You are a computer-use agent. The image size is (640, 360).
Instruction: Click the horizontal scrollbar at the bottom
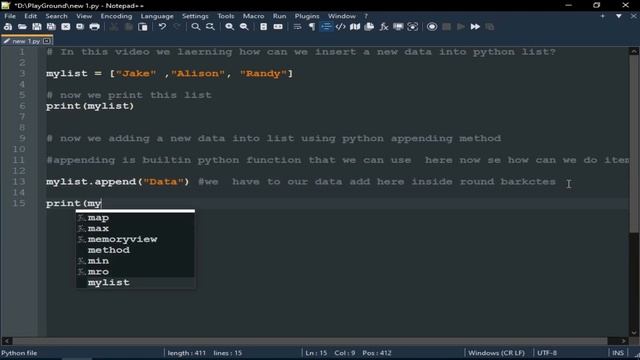coord(310,341)
